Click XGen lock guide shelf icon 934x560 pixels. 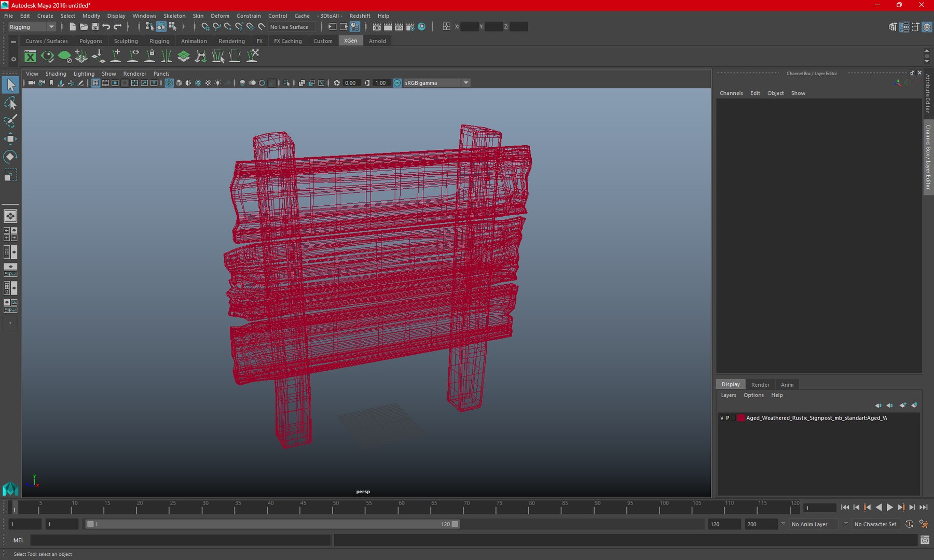click(150, 56)
